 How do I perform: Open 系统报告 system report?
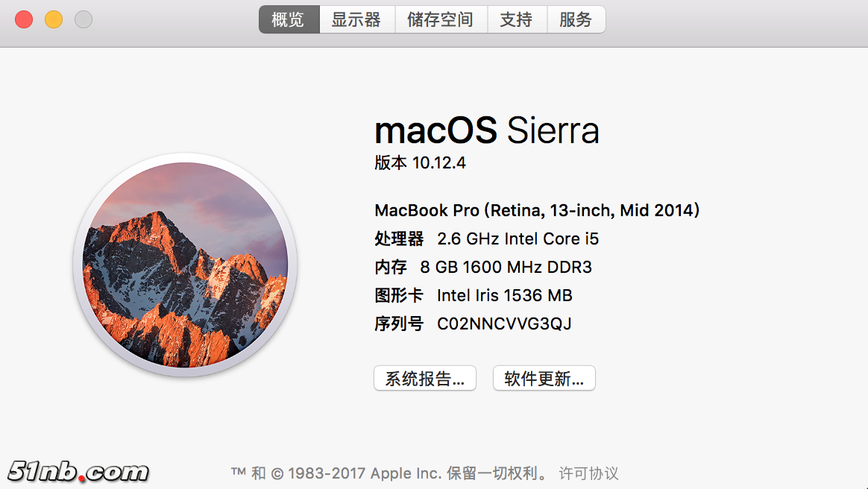pos(424,379)
